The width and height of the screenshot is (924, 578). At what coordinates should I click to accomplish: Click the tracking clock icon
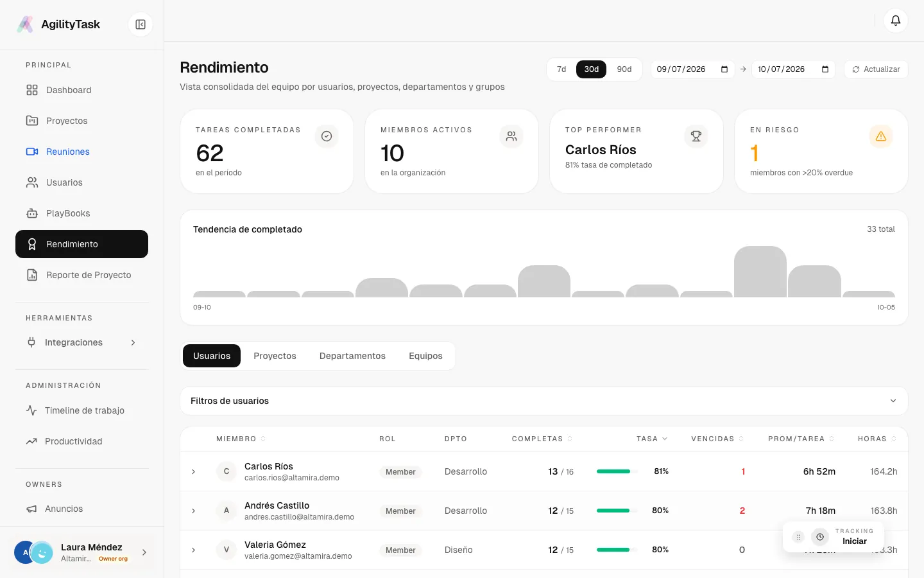tap(820, 537)
